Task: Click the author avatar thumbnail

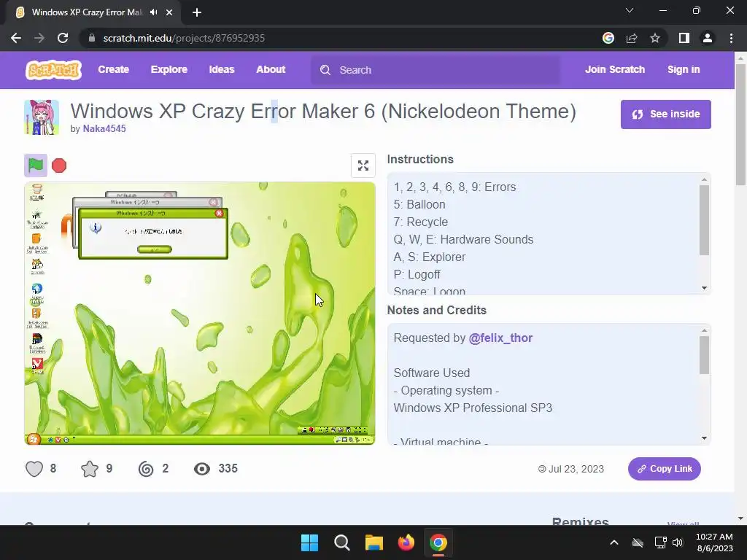Action: point(42,117)
